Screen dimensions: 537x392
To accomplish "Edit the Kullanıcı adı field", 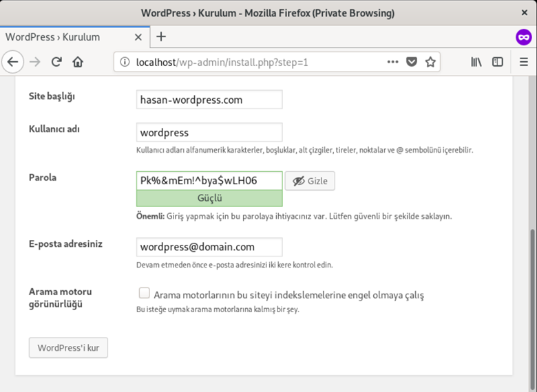I will [209, 132].
